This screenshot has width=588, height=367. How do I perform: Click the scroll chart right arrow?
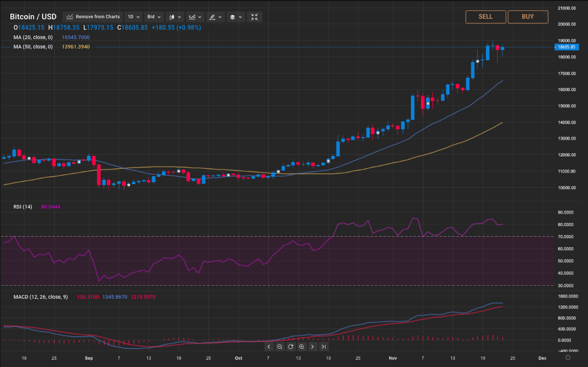pos(312,347)
